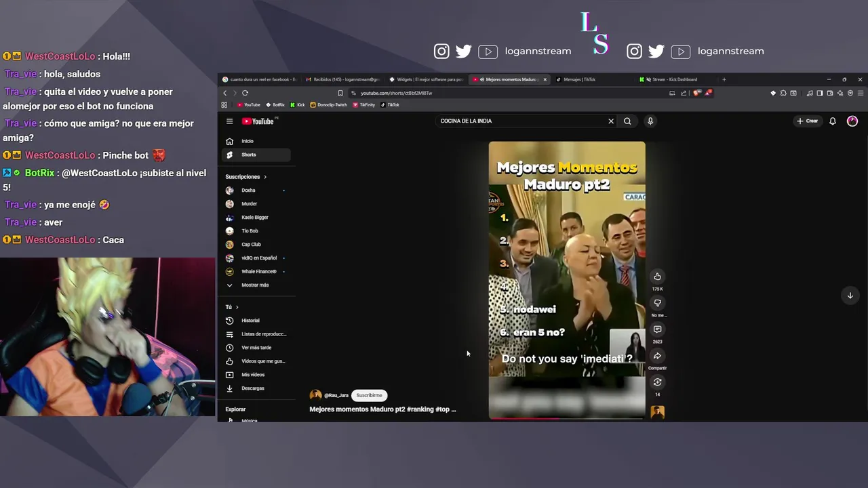
Task: Open Ver más tarde in the sidebar
Action: [256, 348]
